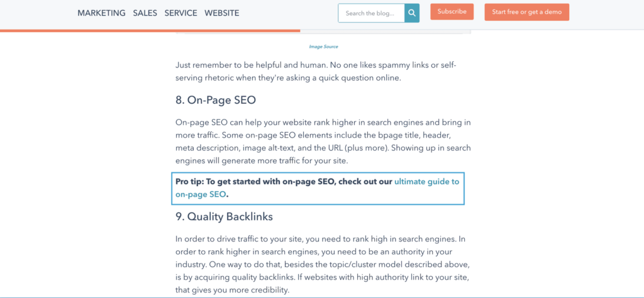The image size is (644, 298).
Task: Click the '8. On-Page SEO' heading
Action: click(x=216, y=99)
